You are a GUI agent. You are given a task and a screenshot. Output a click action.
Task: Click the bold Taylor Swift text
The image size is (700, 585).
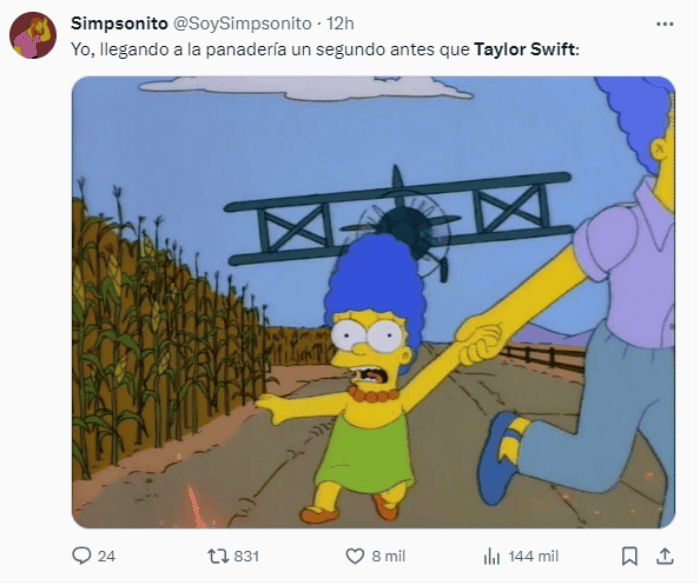[525, 49]
